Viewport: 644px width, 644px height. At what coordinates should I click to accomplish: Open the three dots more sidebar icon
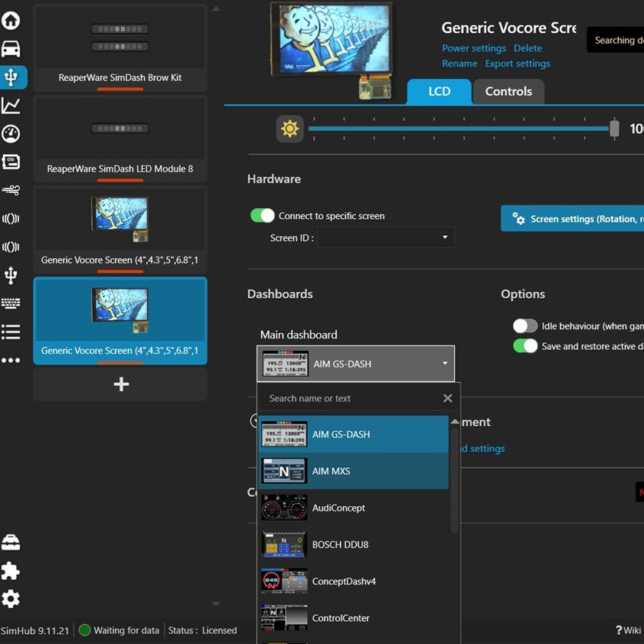pyautogui.click(x=11, y=360)
